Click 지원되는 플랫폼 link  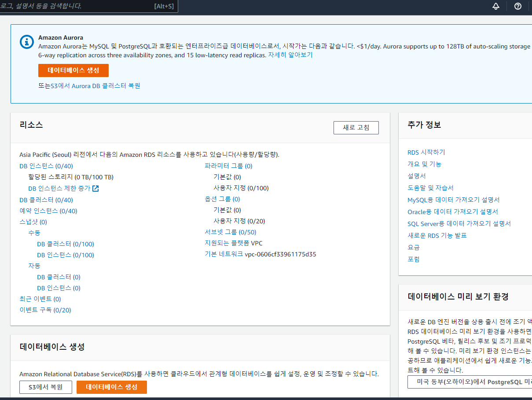coord(227,243)
